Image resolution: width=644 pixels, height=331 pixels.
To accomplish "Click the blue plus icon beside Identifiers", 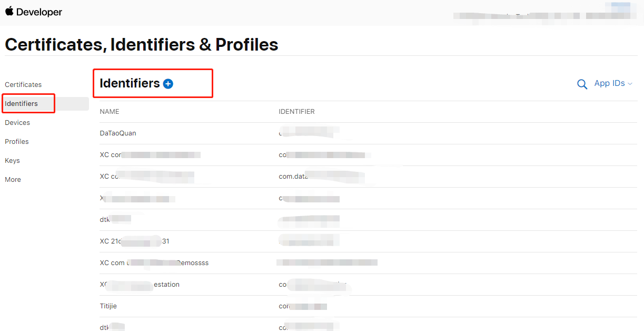I will tap(168, 83).
